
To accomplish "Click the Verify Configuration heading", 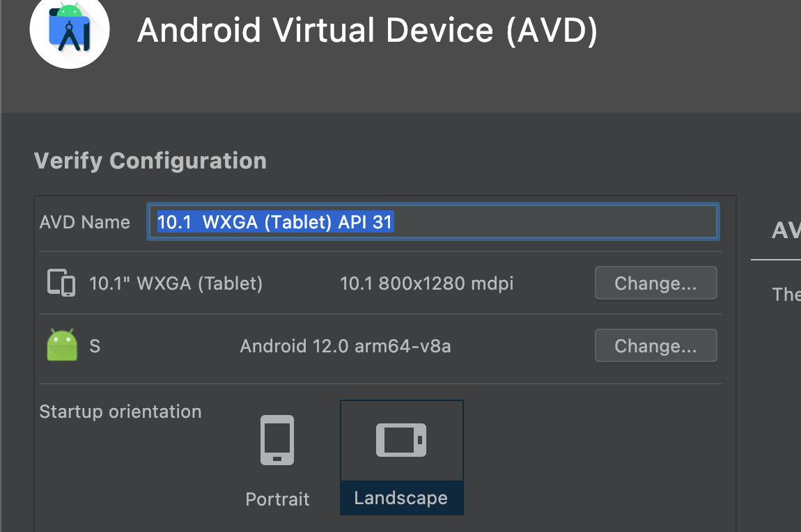I will [150, 161].
